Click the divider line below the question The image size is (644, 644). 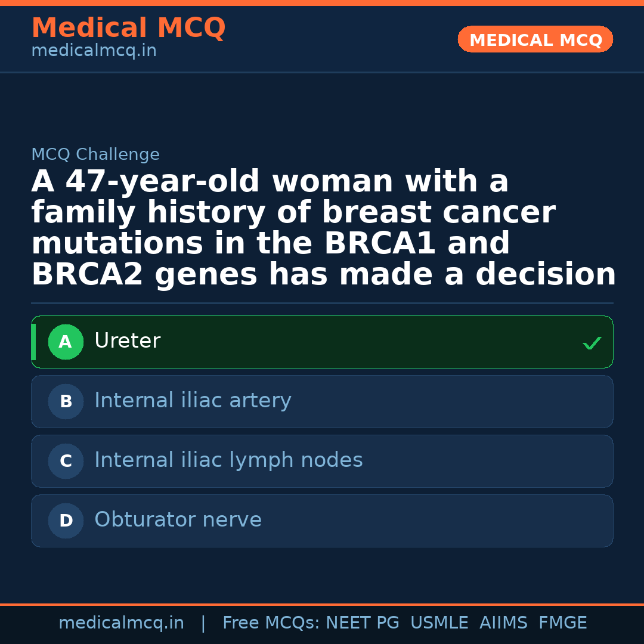[x=322, y=303]
